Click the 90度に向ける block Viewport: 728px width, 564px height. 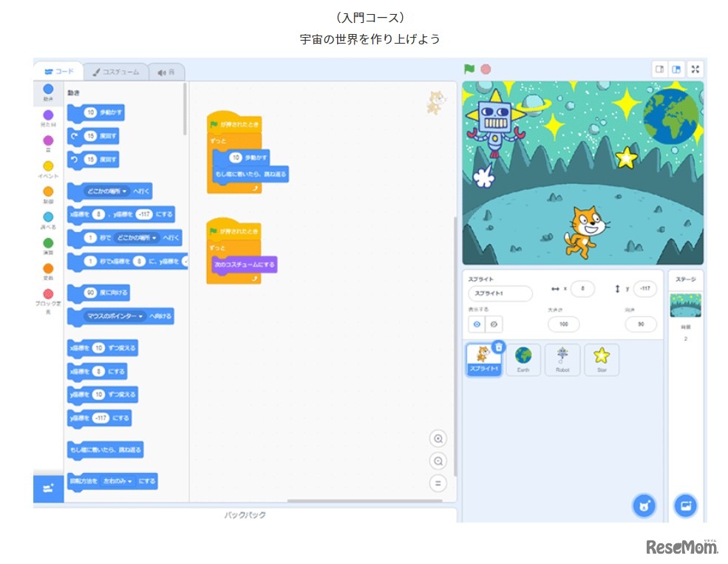pos(98,293)
